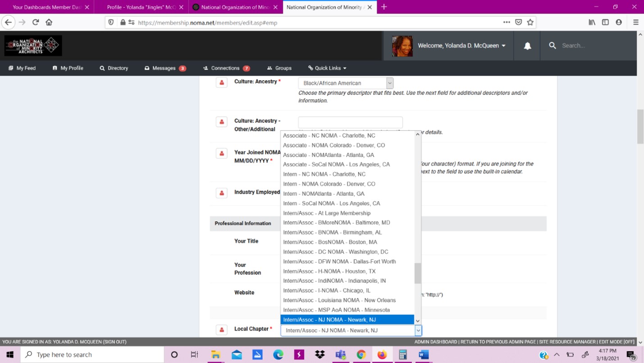Image resolution: width=644 pixels, height=363 pixels.
Task: Choose Intern/Assoc - NJ NOMA - Newark highlighted option
Action: pyautogui.click(x=347, y=320)
